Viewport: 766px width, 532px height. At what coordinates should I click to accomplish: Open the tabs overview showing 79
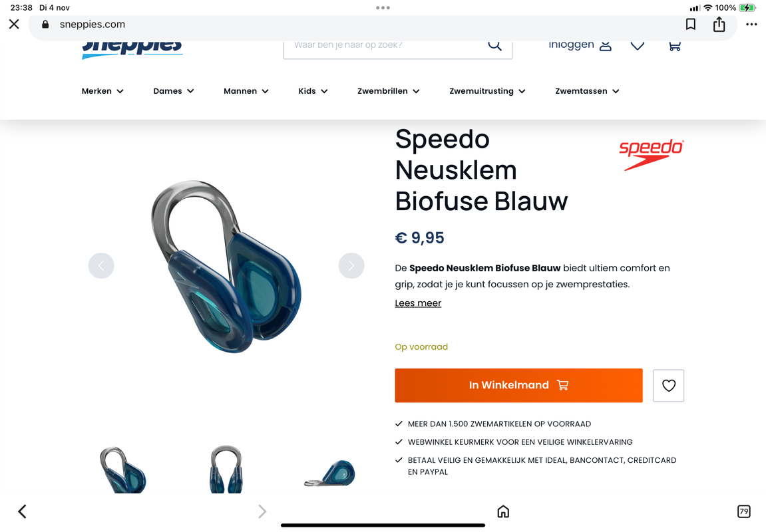coord(743,511)
